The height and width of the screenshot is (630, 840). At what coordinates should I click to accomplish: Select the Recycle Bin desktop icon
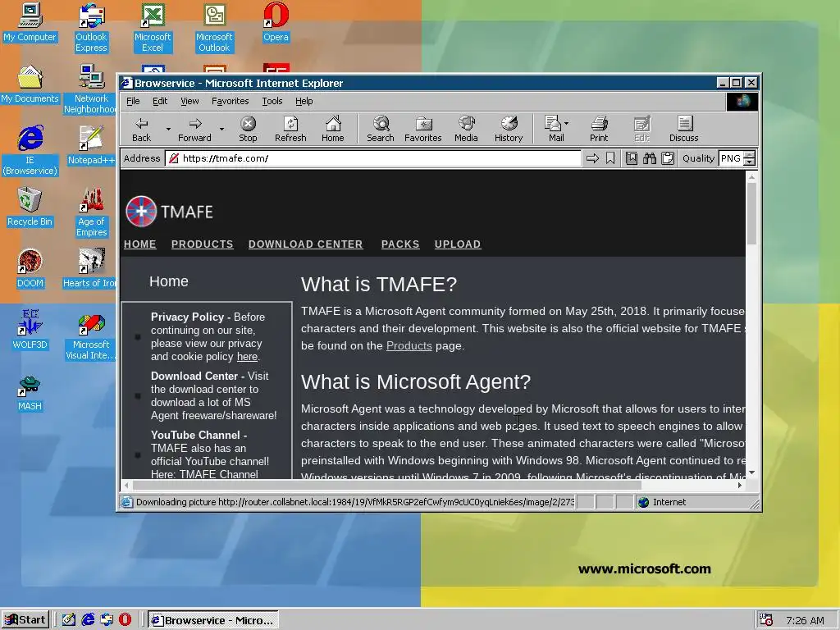[x=30, y=208]
